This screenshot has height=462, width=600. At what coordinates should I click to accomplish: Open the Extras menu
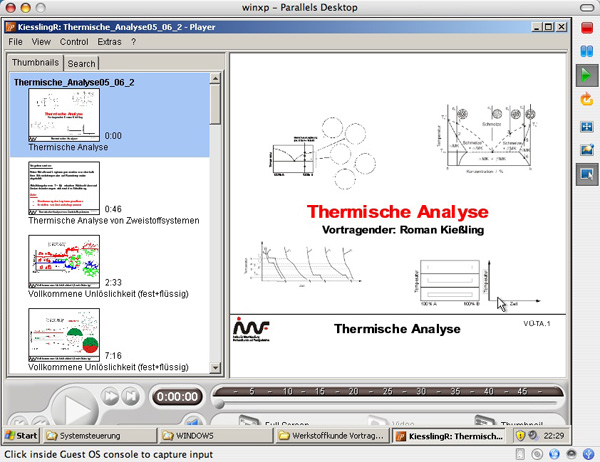(x=109, y=42)
